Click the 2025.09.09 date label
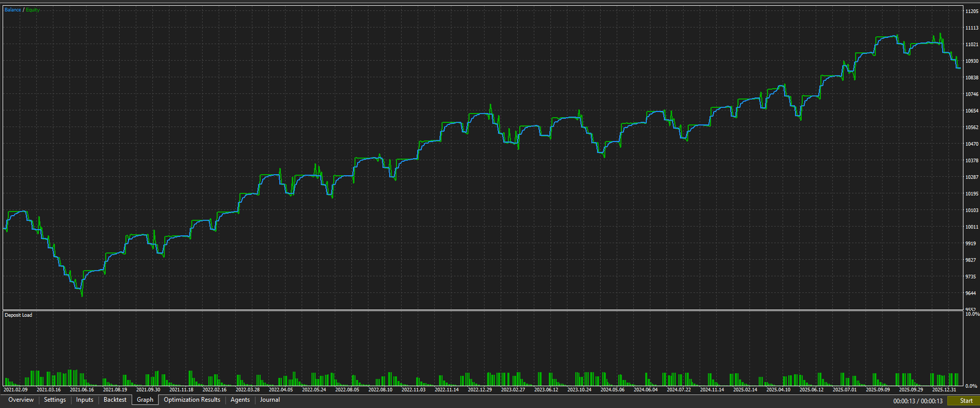980x408 pixels. click(x=878, y=390)
